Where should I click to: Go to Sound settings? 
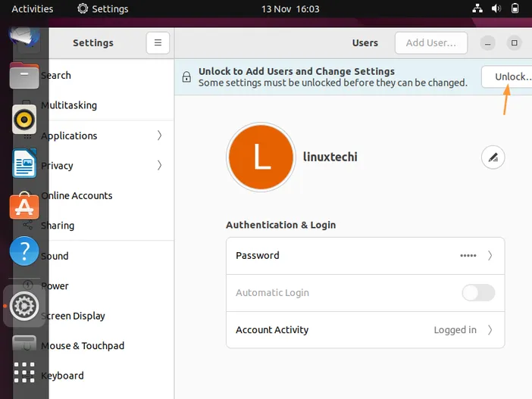tap(55, 256)
